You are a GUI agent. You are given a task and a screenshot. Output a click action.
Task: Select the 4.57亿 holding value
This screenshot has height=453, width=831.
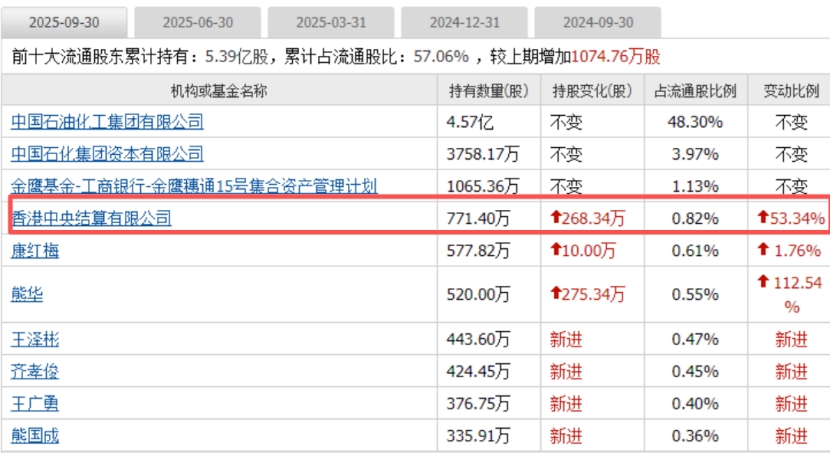click(470, 122)
